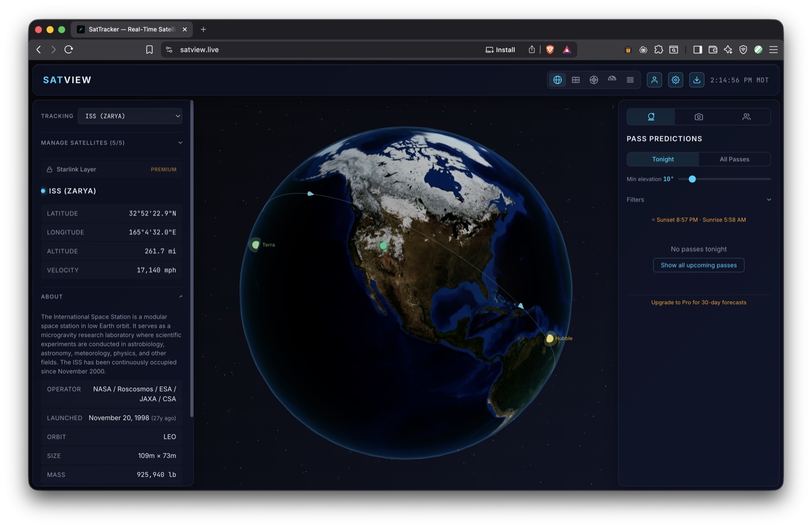812x528 pixels.
Task: Click the velocity value 17,140 mph
Action: click(x=156, y=270)
